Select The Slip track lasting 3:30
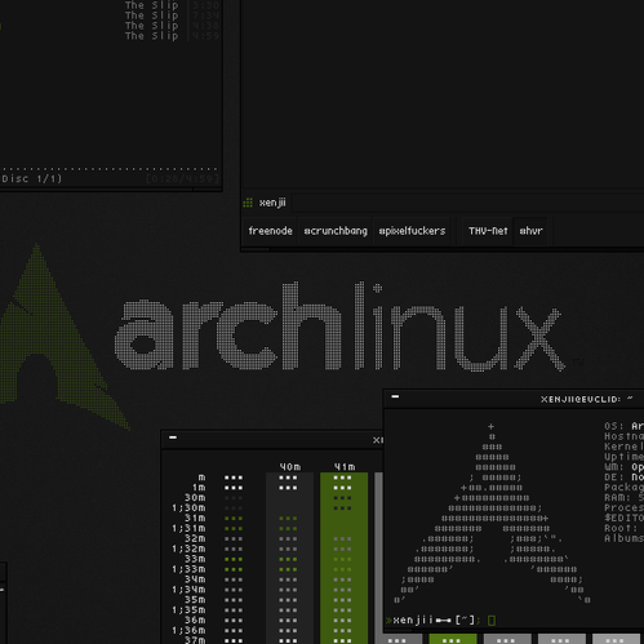The image size is (644, 644). coord(172,5)
